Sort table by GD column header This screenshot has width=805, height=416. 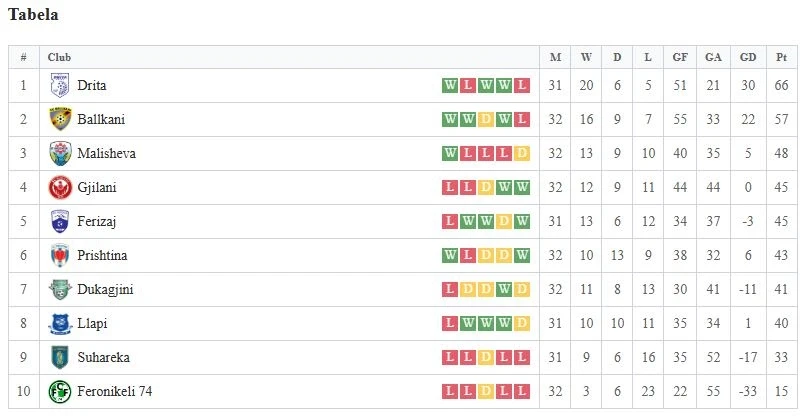[x=748, y=57]
